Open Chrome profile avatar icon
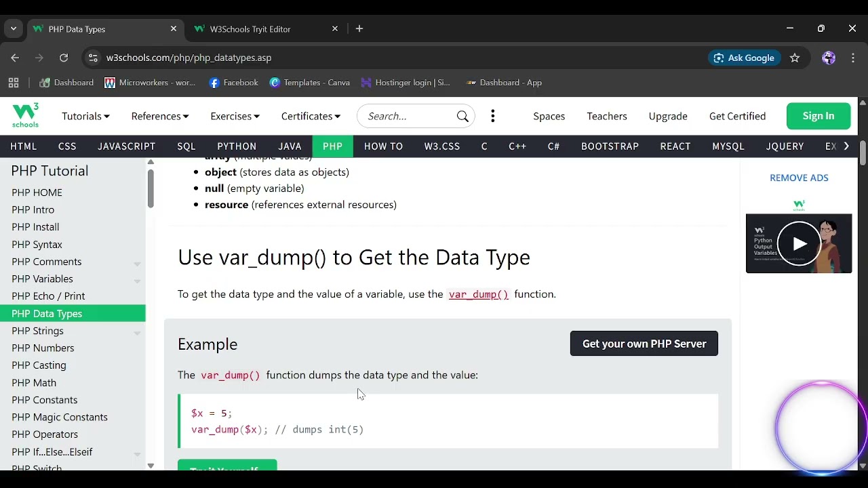The width and height of the screenshot is (868, 488). [x=828, y=58]
